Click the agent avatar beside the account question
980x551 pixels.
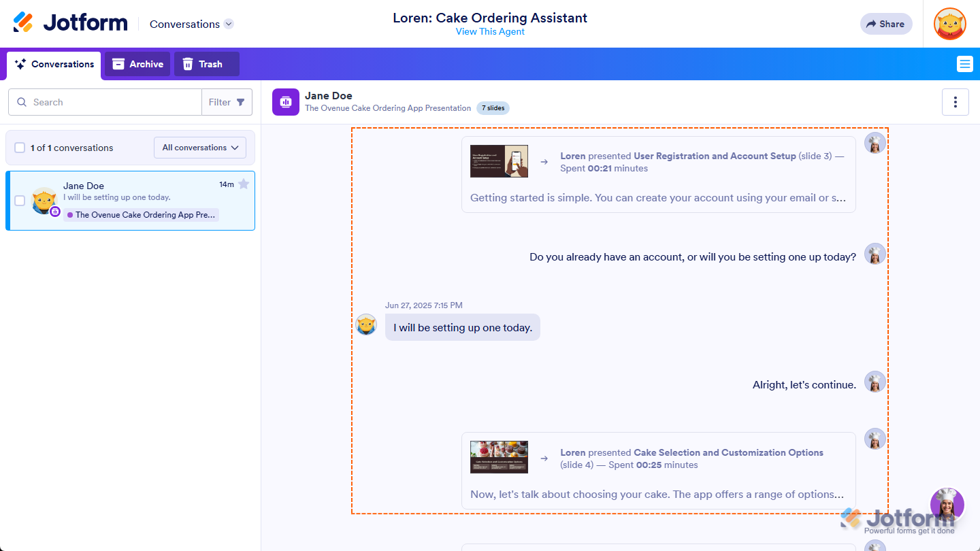tap(875, 254)
